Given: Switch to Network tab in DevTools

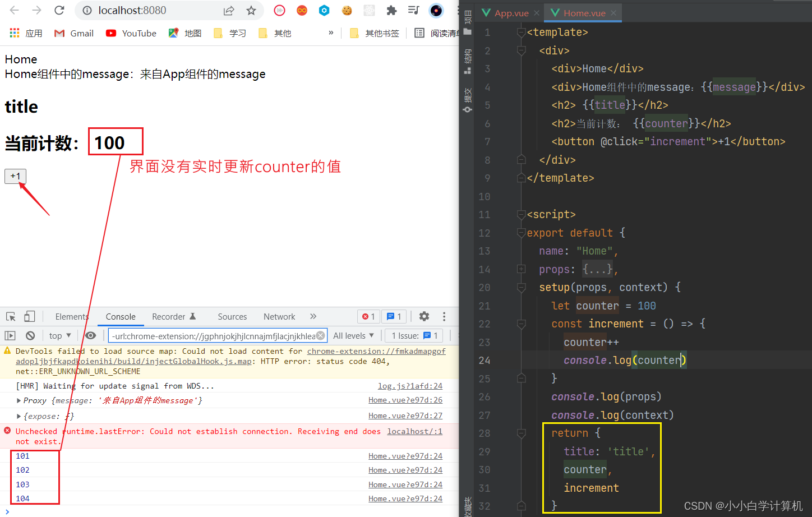Looking at the screenshot, I should [279, 317].
